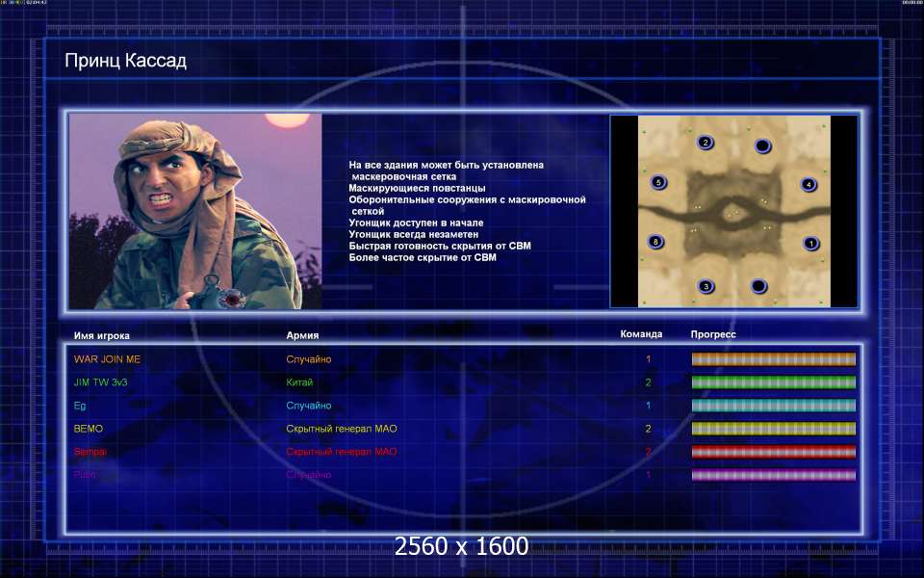
Task: Click the green progress bar for JIM TW 3v3
Action: 773,382
